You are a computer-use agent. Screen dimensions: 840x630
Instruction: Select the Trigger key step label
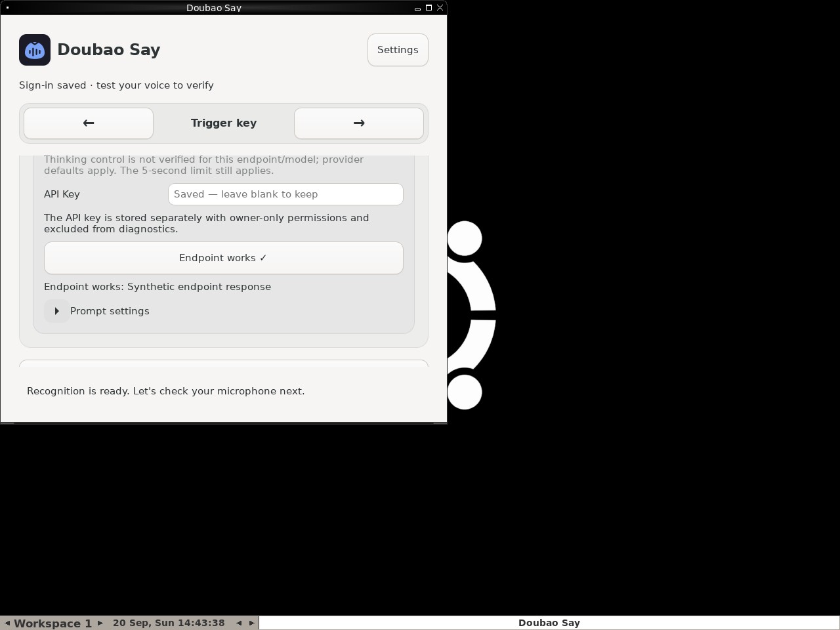pos(224,123)
